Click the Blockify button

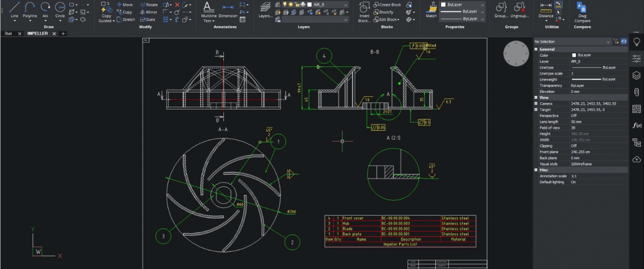pos(382,12)
